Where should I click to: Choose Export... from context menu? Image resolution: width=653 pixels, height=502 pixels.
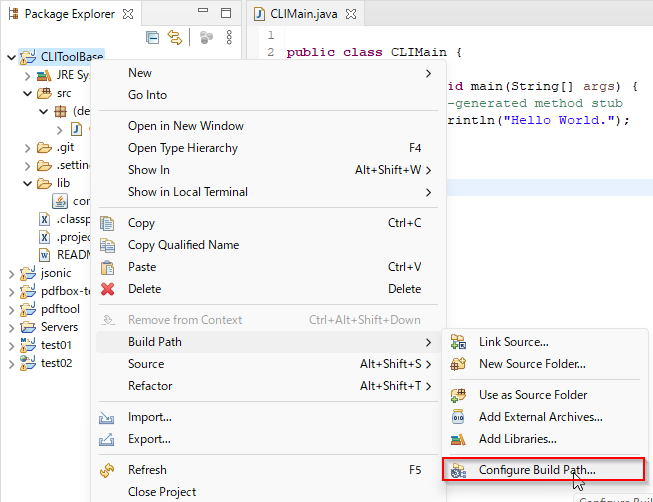269,440
